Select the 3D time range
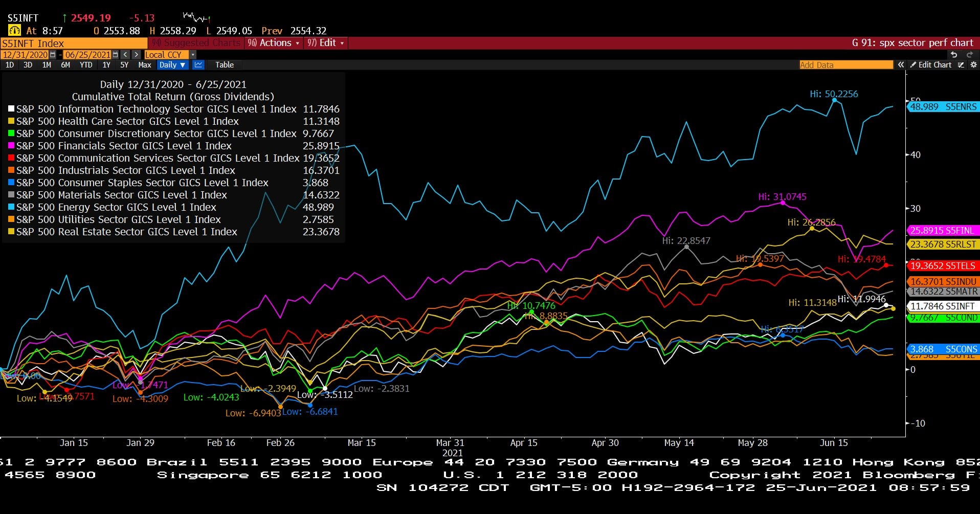 pos(28,65)
